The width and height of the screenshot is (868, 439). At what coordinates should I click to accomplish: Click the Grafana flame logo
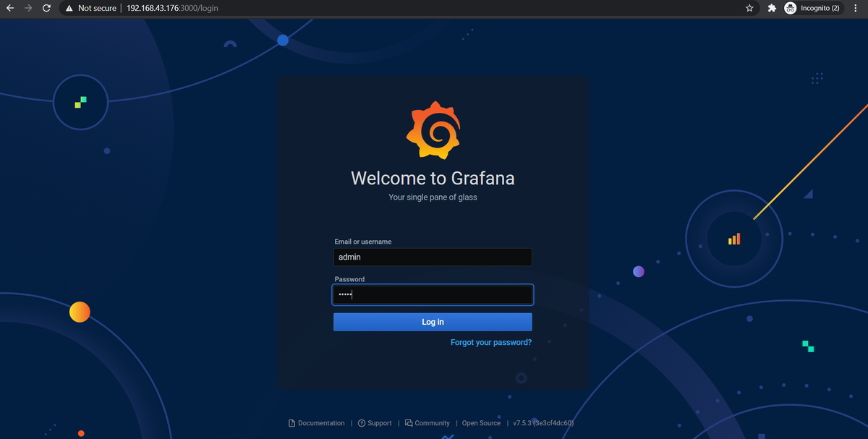click(432, 129)
